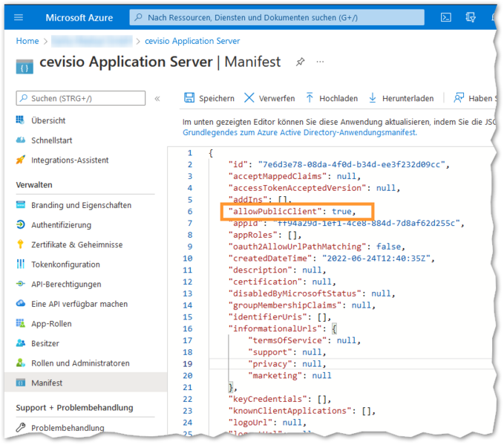The width and height of the screenshot is (504, 445).
Task: Click the "knownClientApplications" line
Action: tap(302, 411)
